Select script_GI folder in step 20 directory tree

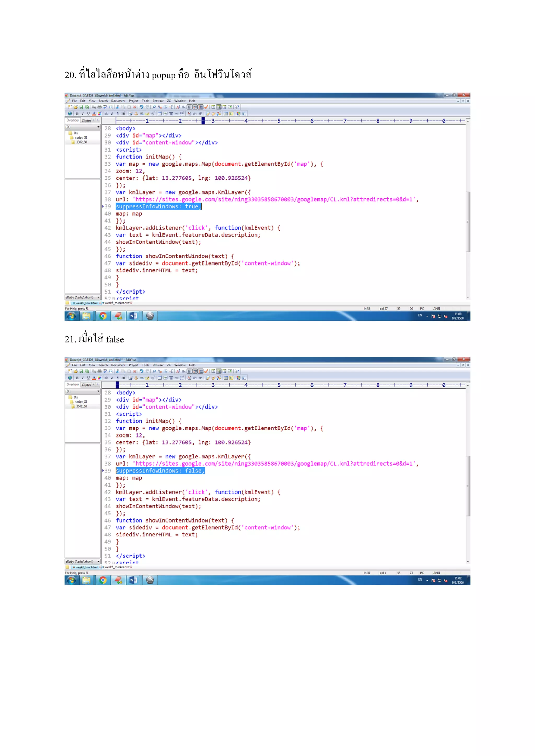[79, 138]
